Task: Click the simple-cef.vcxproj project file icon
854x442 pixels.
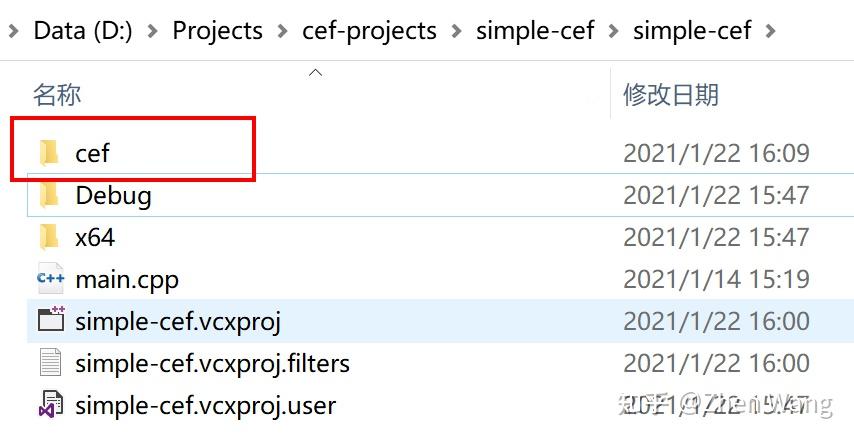Action: point(50,321)
